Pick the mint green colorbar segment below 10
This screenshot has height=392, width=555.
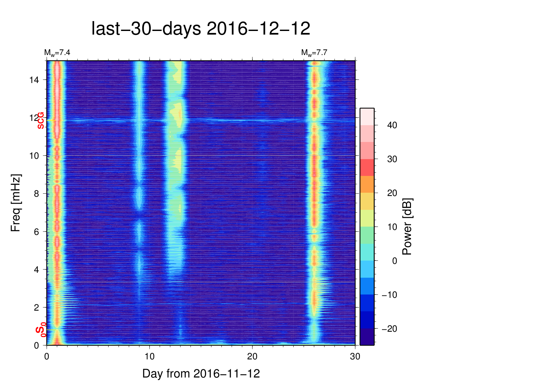point(367,235)
